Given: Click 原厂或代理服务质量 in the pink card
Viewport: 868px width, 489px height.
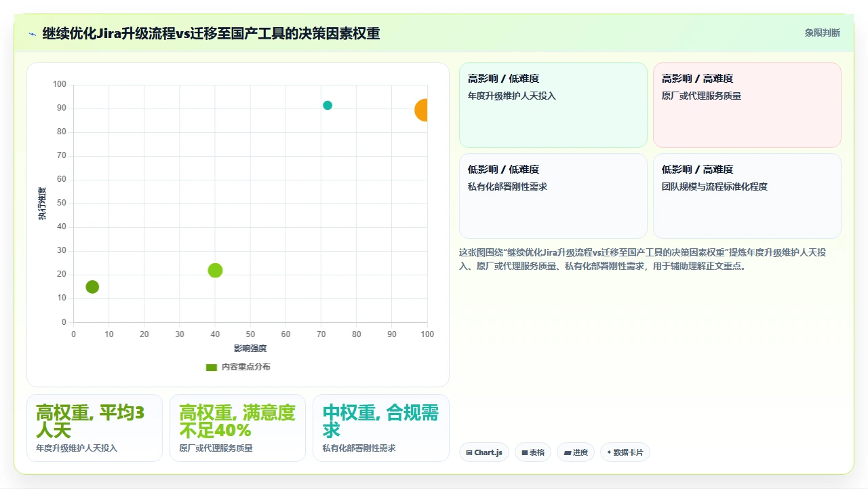Looking at the screenshot, I should [x=702, y=96].
